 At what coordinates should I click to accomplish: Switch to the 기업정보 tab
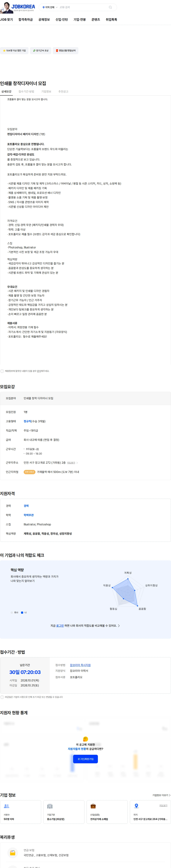pos(46,92)
